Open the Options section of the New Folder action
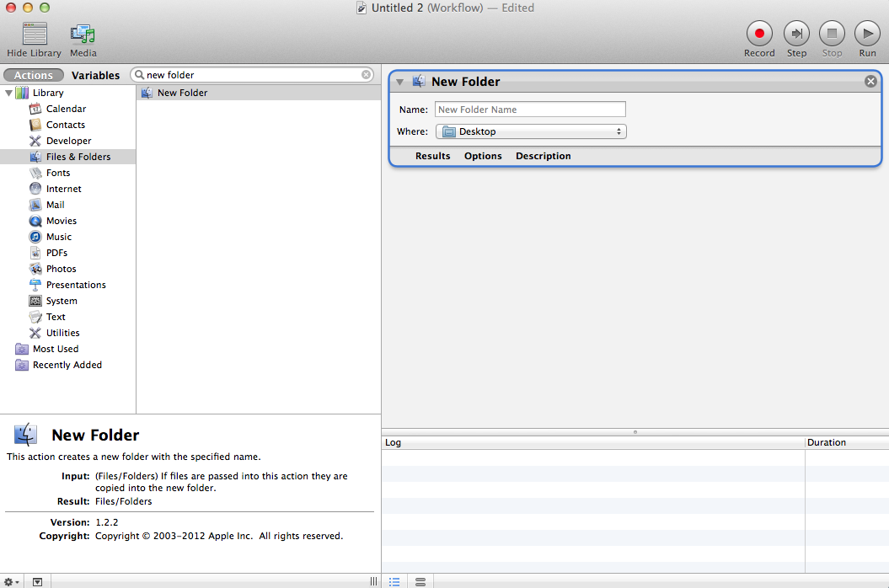This screenshot has height=588, width=889. tap(483, 156)
